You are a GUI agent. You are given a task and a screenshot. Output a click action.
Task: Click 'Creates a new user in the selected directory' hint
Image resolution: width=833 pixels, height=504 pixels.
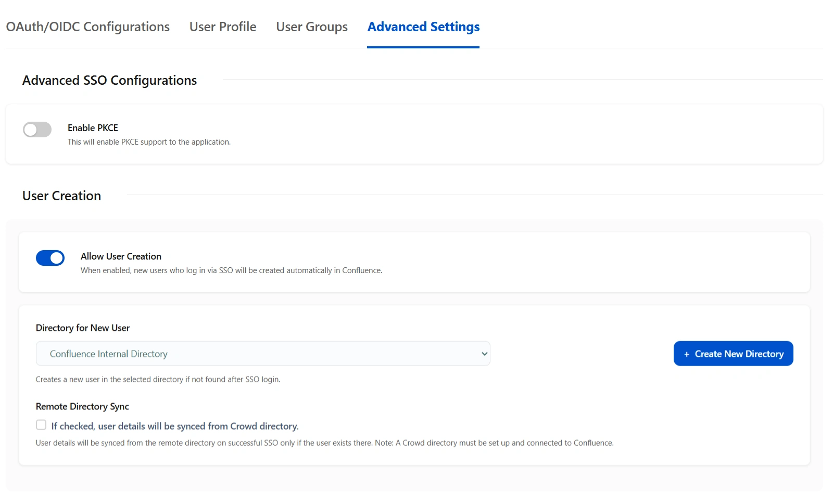click(158, 380)
